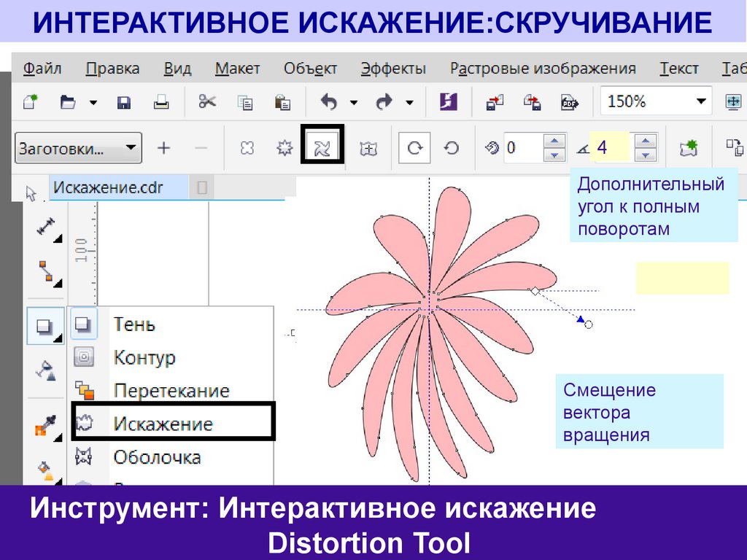The width and height of the screenshot is (747, 560).
Task: Paste using the clipboard icon
Action: tap(282, 102)
